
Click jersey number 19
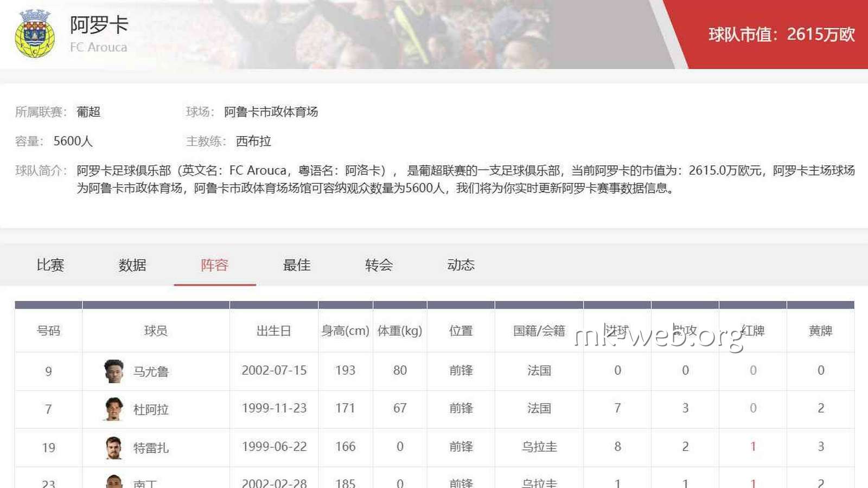[x=48, y=448]
